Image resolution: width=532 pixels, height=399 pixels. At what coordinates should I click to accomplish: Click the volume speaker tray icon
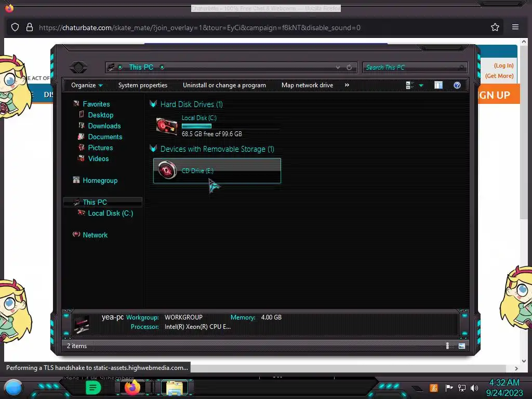[x=474, y=388]
